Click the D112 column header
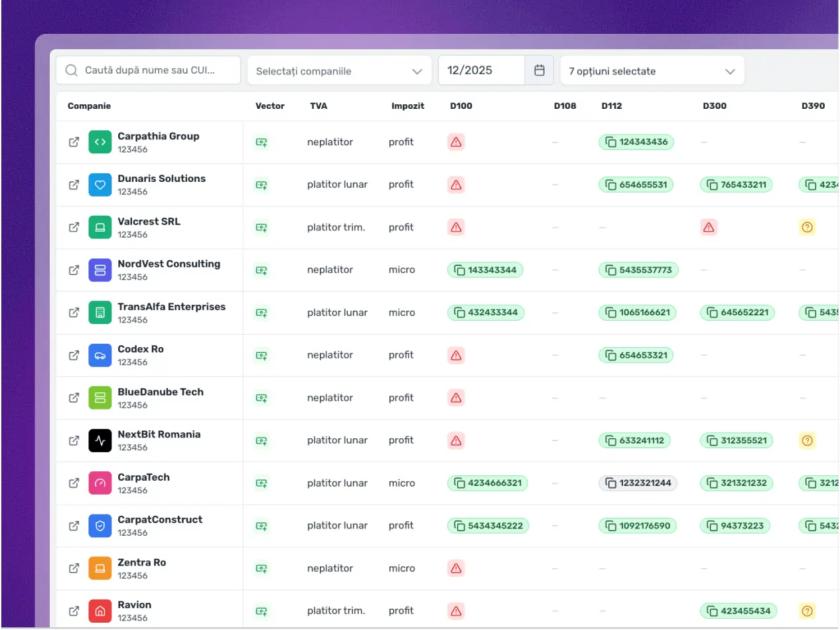Viewport: 840px width, 630px height. pyautogui.click(x=612, y=106)
